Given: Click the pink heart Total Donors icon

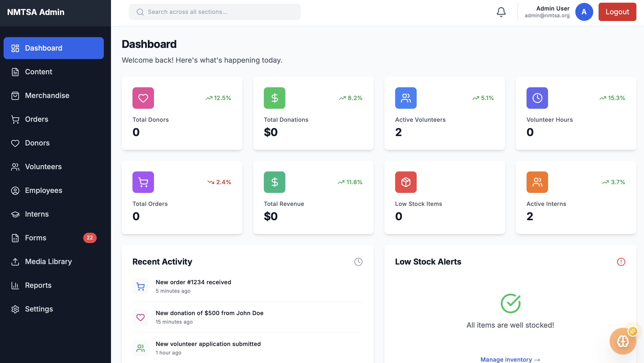Looking at the screenshot, I should tap(143, 98).
